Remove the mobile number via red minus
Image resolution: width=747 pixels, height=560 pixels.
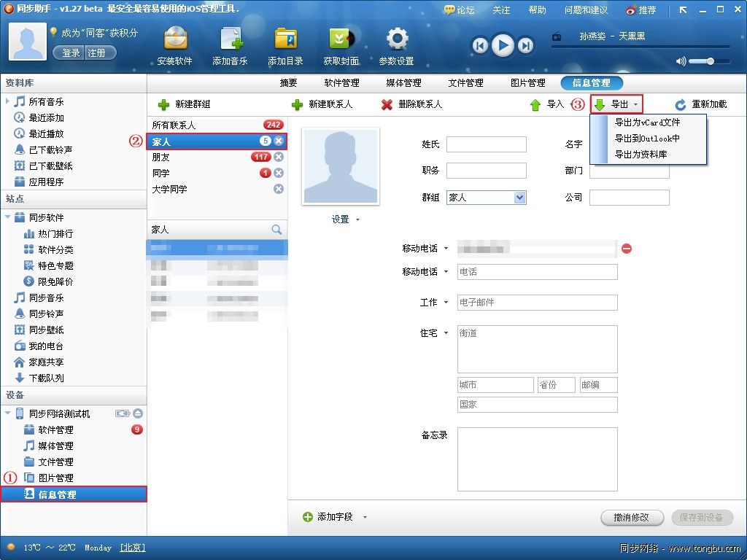click(627, 247)
